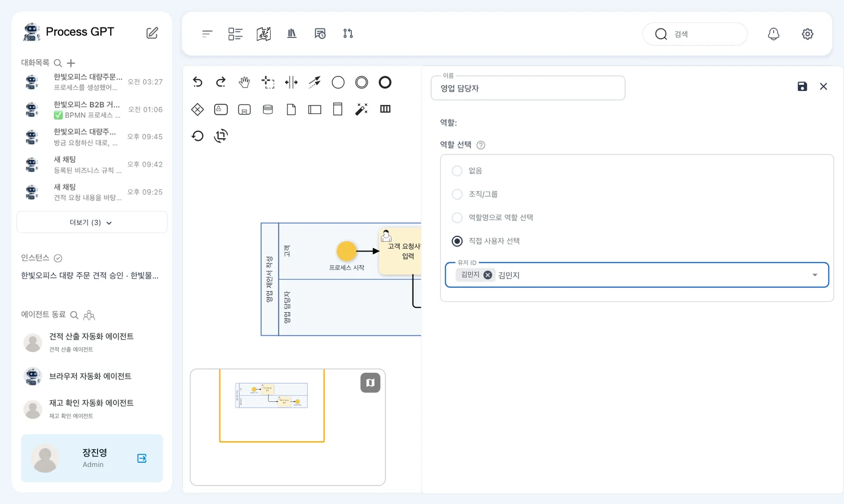Viewport: 844px width, 504px height.
Task: Open the process definition map tab
Action: pos(264,34)
